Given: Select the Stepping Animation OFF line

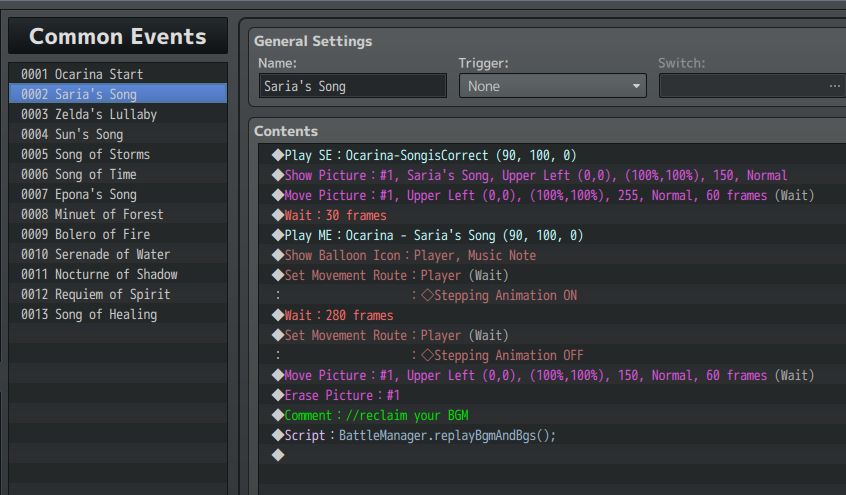Looking at the screenshot, I should 552,355.
